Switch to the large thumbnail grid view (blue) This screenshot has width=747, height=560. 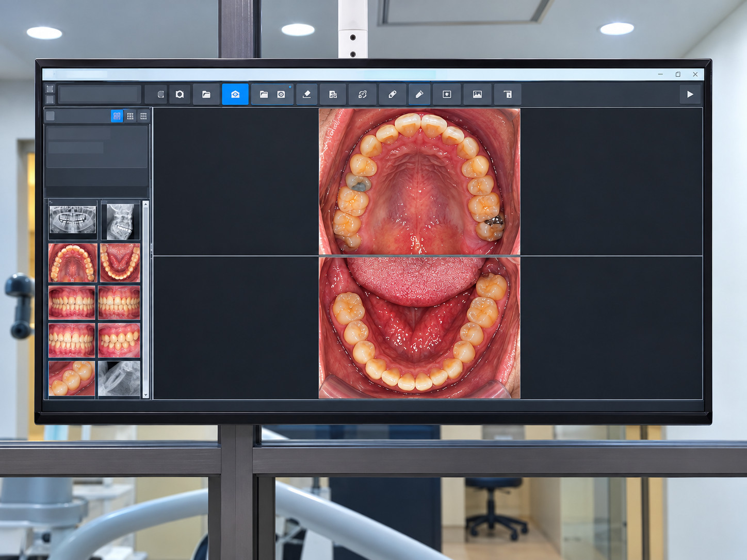click(117, 116)
